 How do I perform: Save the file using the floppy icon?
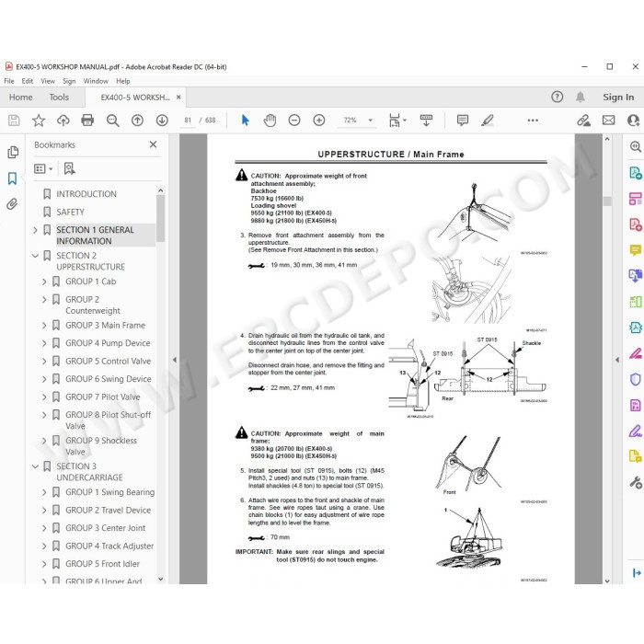pyautogui.click(x=14, y=121)
